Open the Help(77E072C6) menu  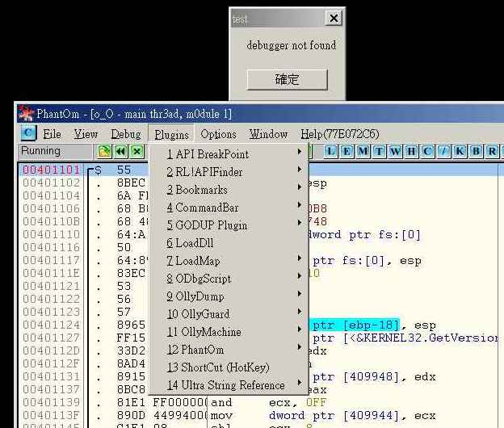(340, 134)
